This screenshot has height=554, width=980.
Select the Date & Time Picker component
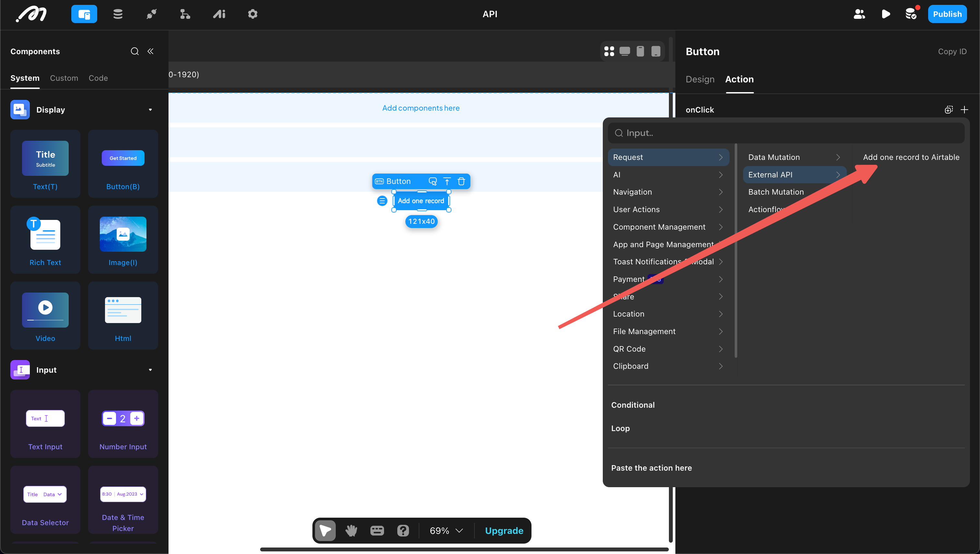[123, 500]
